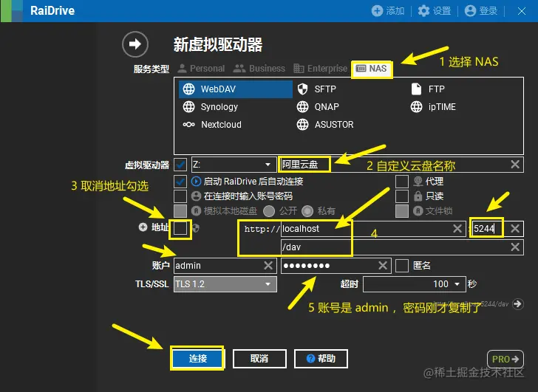Choose QNAP service in the list
This screenshot has height=392, width=538.
(x=318, y=107)
